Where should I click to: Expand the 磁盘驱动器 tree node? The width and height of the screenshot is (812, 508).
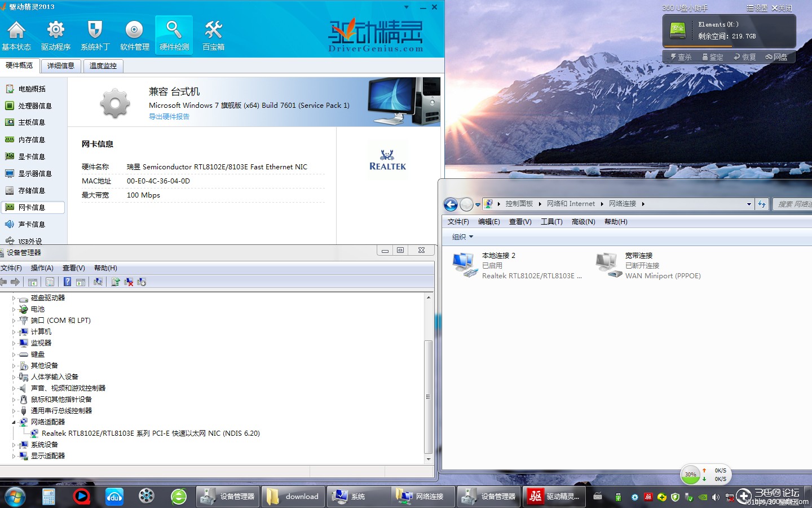click(x=14, y=298)
